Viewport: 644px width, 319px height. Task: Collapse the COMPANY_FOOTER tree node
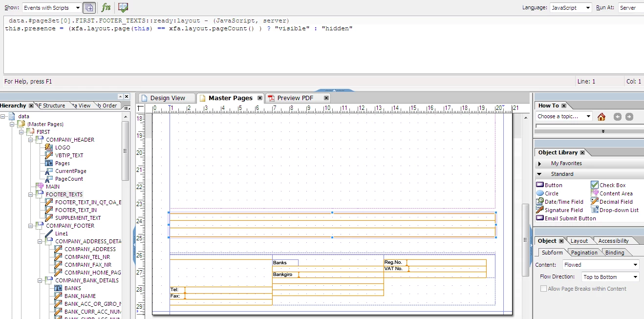coord(31,226)
